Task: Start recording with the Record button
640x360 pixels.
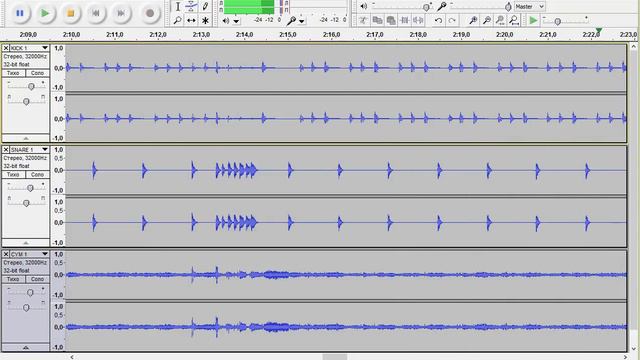Action: click(150, 13)
